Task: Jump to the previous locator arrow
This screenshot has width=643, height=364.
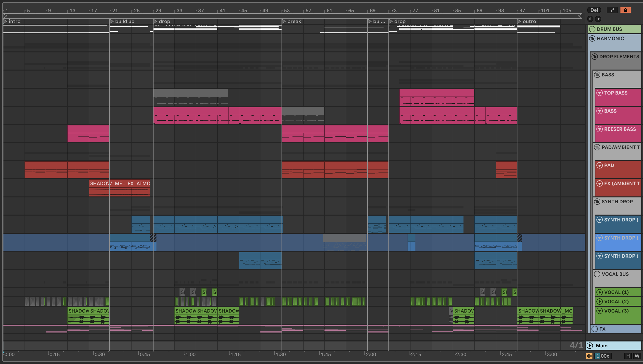Action: (x=590, y=19)
